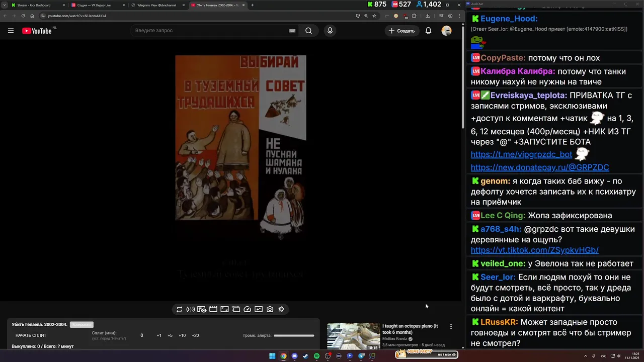The image size is (644, 362).
Task: Click the 'LRussKR:' username in chat
Action: 500,322
